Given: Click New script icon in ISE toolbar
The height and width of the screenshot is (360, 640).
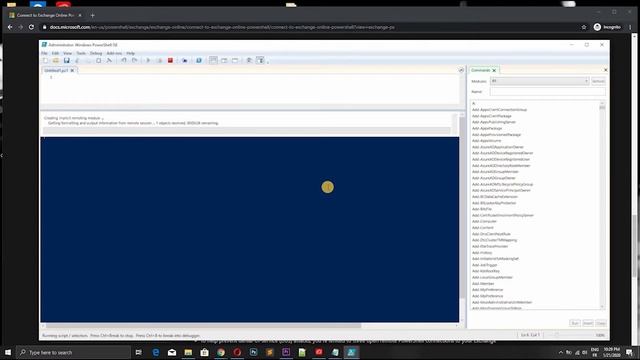Looking at the screenshot, I should pos(45,60).
